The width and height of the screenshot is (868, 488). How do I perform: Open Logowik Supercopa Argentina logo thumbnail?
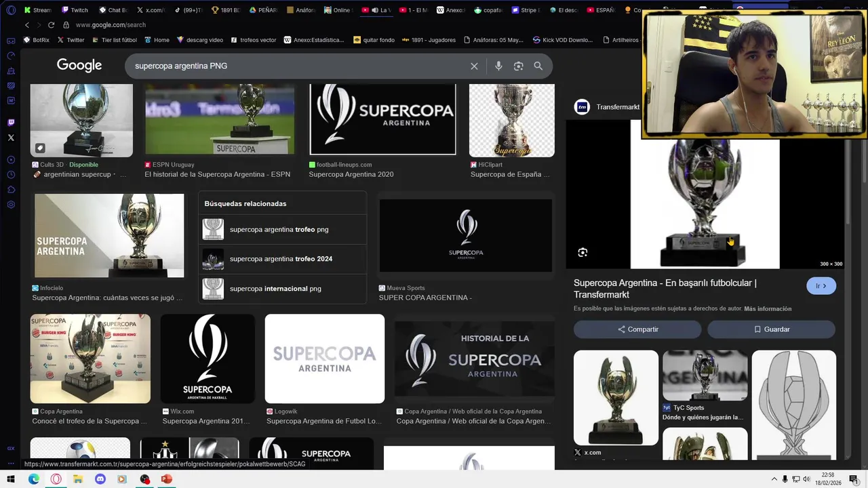pyautogui.click(x=325, y=359)
